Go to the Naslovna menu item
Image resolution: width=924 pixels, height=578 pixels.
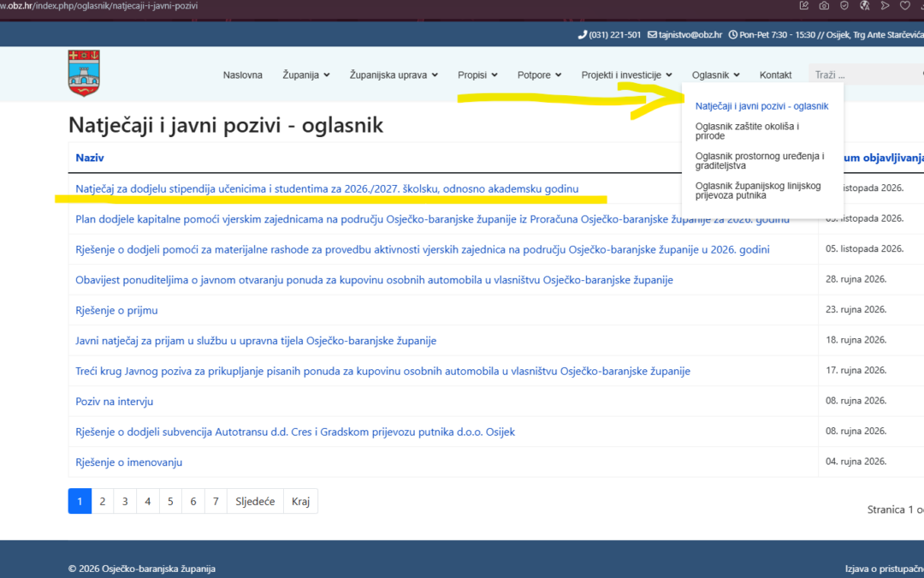point(243,74)
